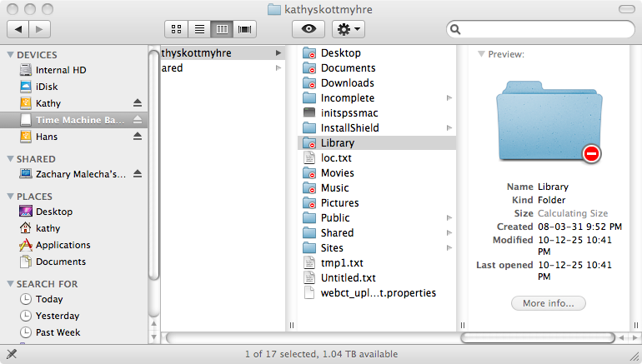Screen dimensions: 642x364
Task: Switch to column view
Action: (x=222, y=29)
